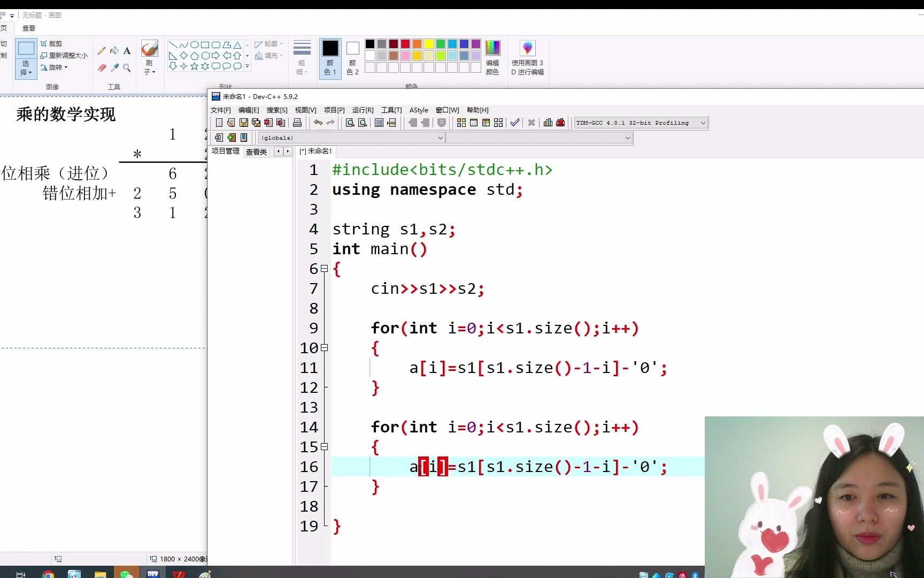924x578 pixels.
Task: Click the Save All icon in Dev-C++
Action: coord(256,123)
